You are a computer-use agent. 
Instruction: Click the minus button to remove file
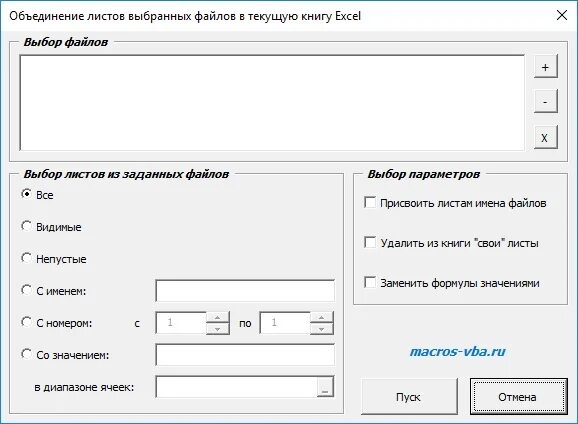tap(545, 101)
